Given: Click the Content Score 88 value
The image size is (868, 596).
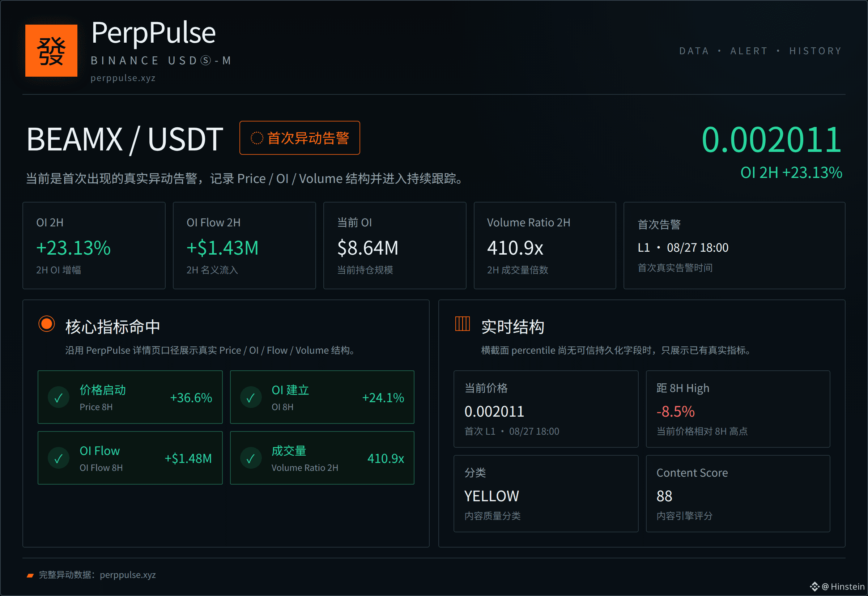Looking at the screenshot, I should (x=664, y=496).
